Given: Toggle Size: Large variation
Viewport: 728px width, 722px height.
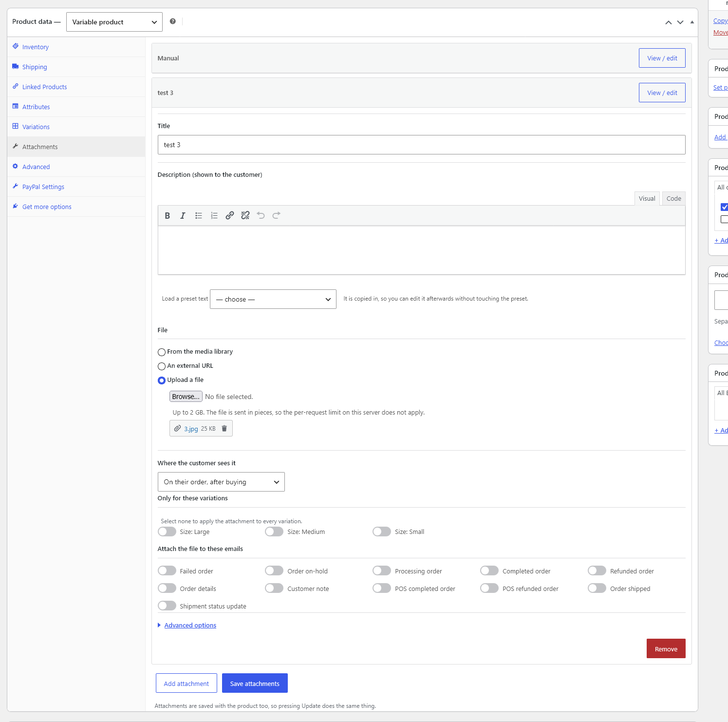Looking at the screenshot, I should coord(167,532).
